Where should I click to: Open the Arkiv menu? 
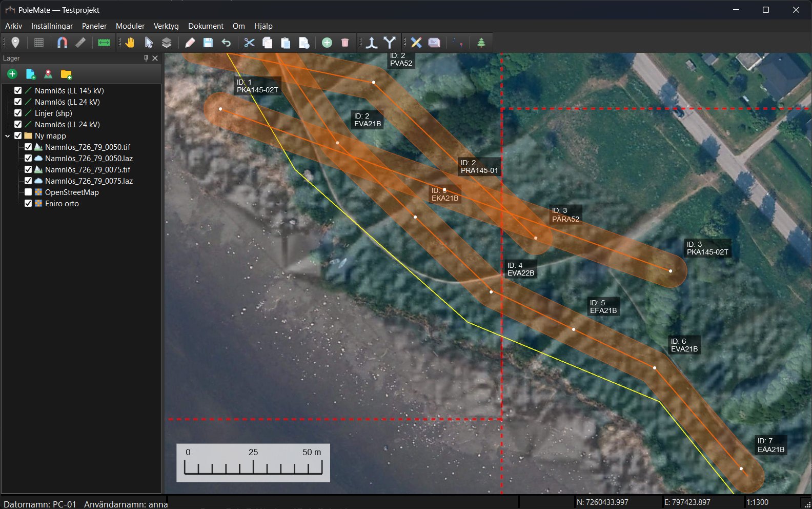(14, 26)
